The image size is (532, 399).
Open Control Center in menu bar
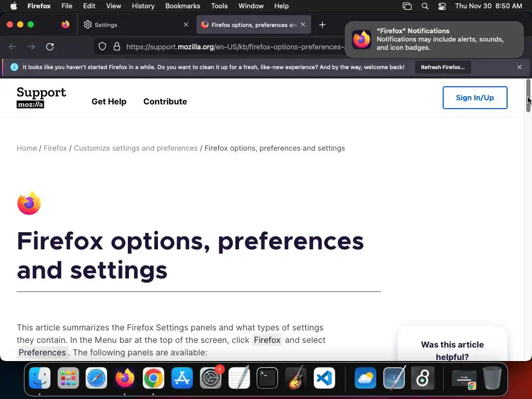point(442,6)
